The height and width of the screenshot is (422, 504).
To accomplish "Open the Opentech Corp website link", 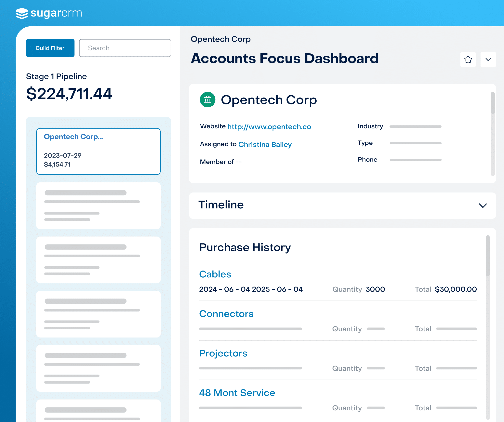I will click(269, 127).
